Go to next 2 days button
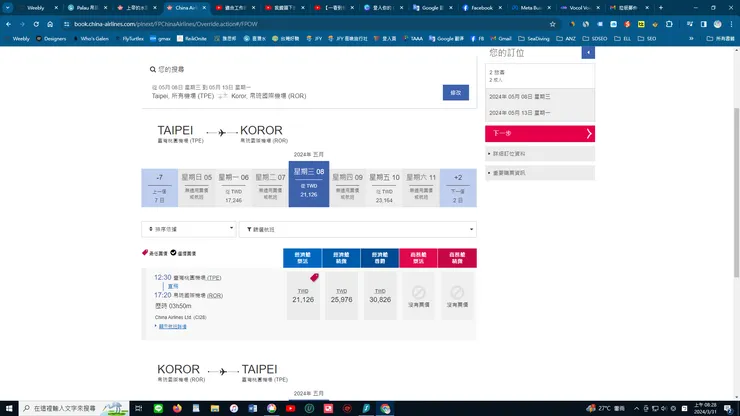740x416 pixels. coord(458,188)
